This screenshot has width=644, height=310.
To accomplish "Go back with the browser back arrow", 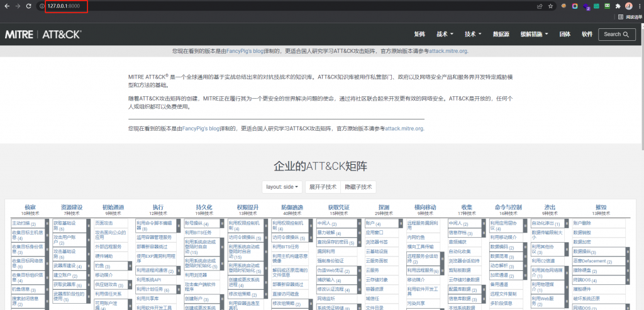I will [7, 6].
